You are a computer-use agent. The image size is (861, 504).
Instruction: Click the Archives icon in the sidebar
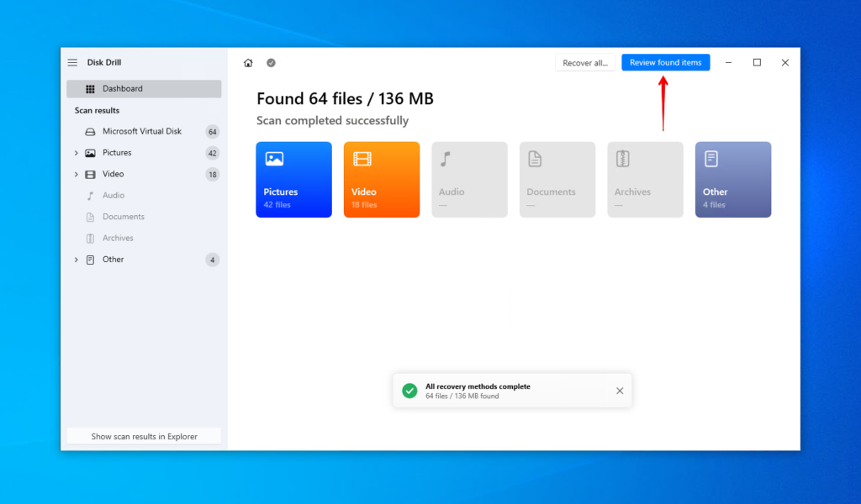tap(90, 238)
